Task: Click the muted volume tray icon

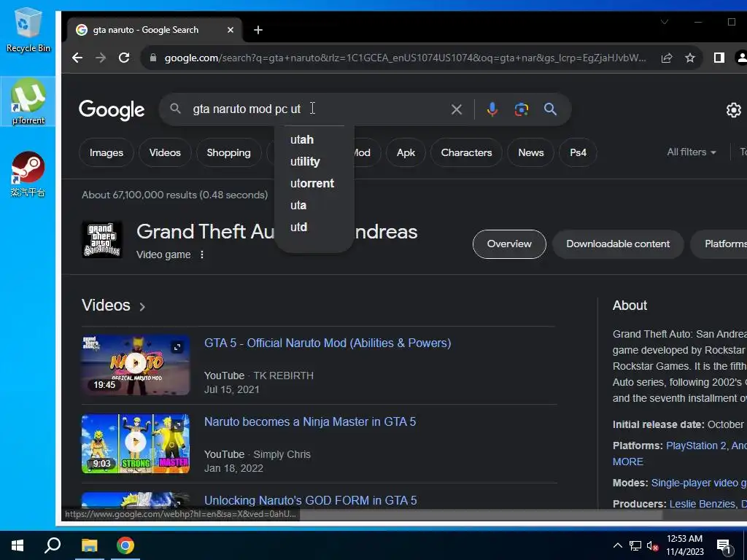Action: [653, 545]
